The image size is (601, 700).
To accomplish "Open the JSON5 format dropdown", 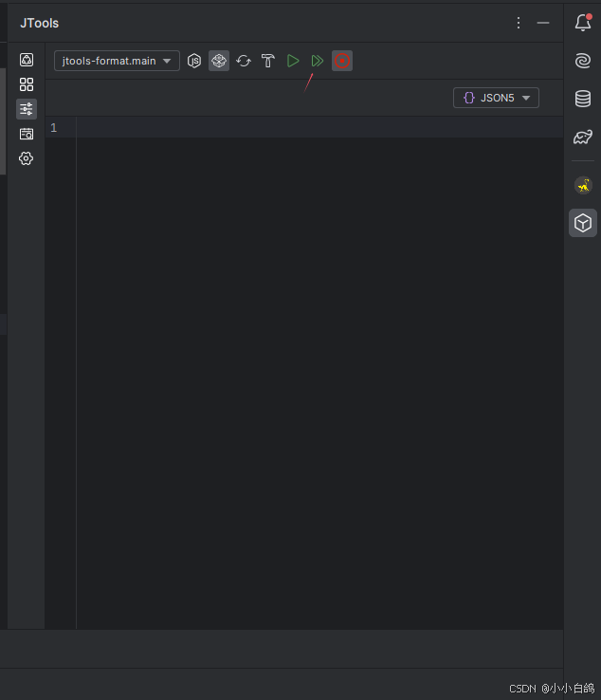I will [x=496, y=98].
